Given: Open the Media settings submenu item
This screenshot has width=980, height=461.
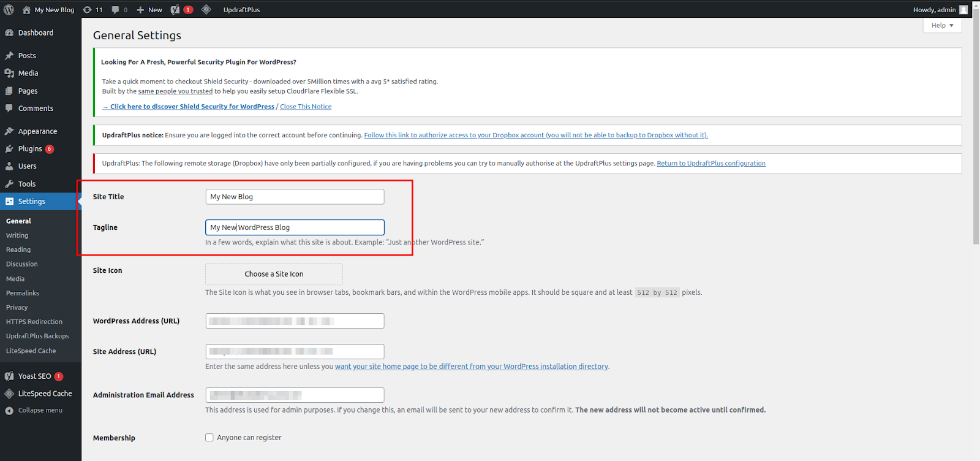Looking at the screenshot, I should 15,279.
